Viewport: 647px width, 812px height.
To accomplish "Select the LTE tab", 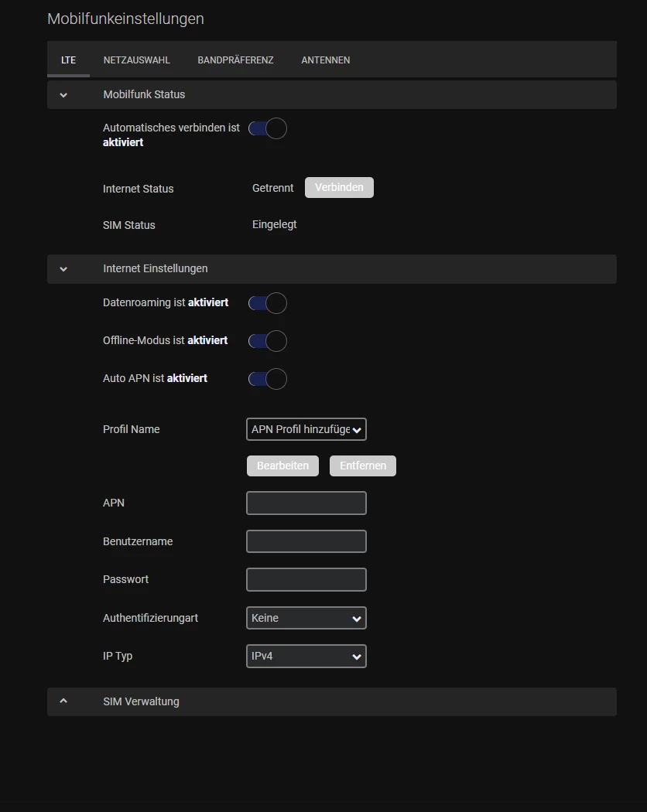I will point(68,60).
